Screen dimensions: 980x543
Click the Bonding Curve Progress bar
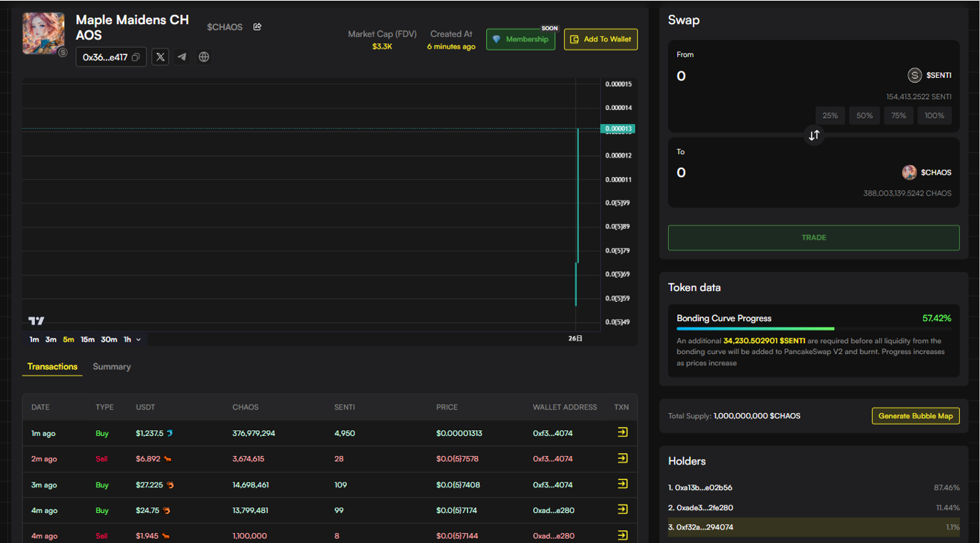tap(814, 329)
